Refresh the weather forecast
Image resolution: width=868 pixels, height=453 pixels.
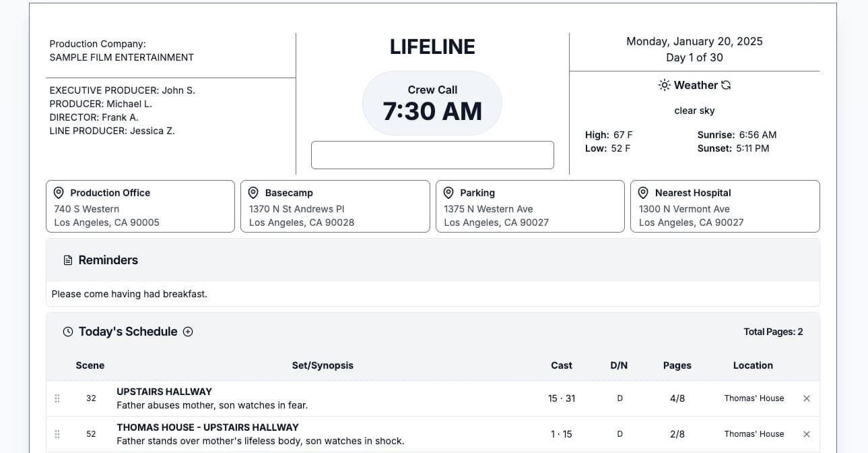click(x=726, y=85)
